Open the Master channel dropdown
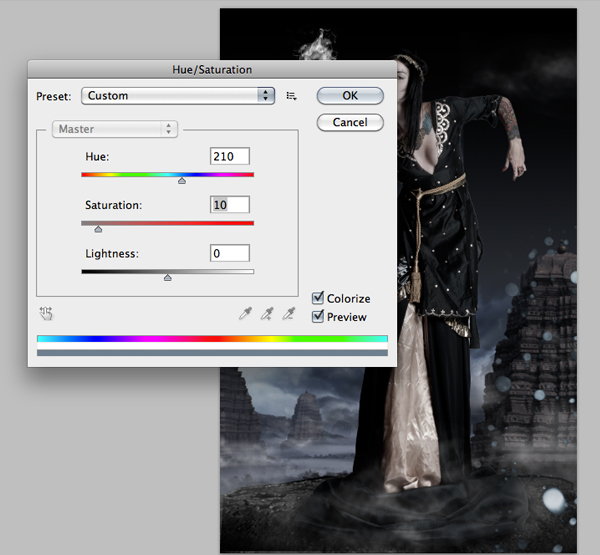 tap(115, 129)
